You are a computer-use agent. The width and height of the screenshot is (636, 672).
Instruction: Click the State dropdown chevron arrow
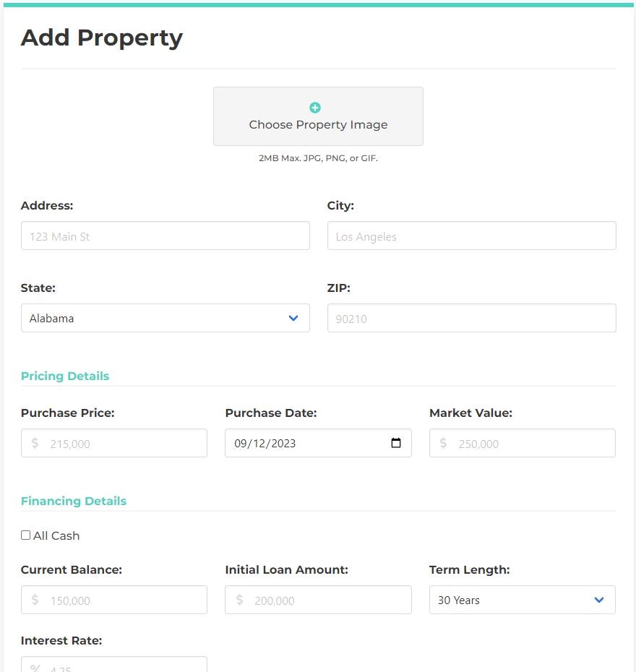point(293,318)
